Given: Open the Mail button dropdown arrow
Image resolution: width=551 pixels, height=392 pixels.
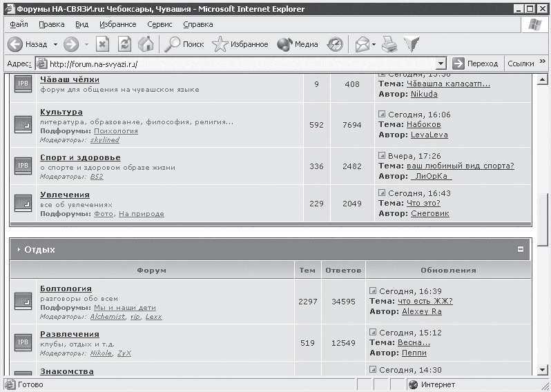Looking at the screenshot, I should [x=374, y=44].
